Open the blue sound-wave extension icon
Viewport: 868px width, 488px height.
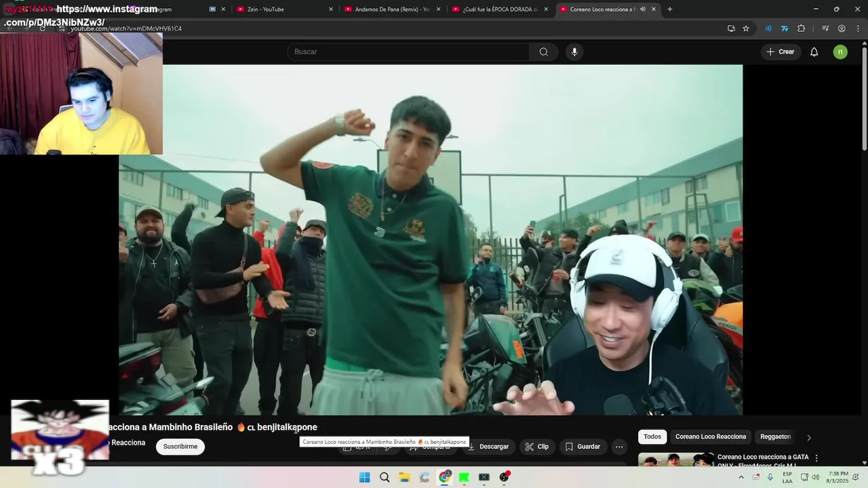(x=768, y=28)
